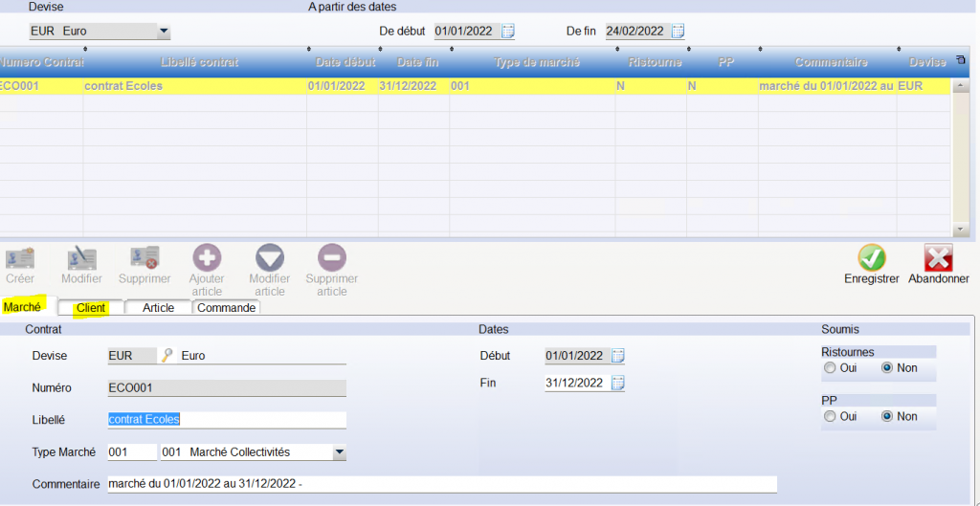Click the Supprimer article minus icon
This screenshot has height=506, width=980.
pyautogui.click(x=332, y=258)
